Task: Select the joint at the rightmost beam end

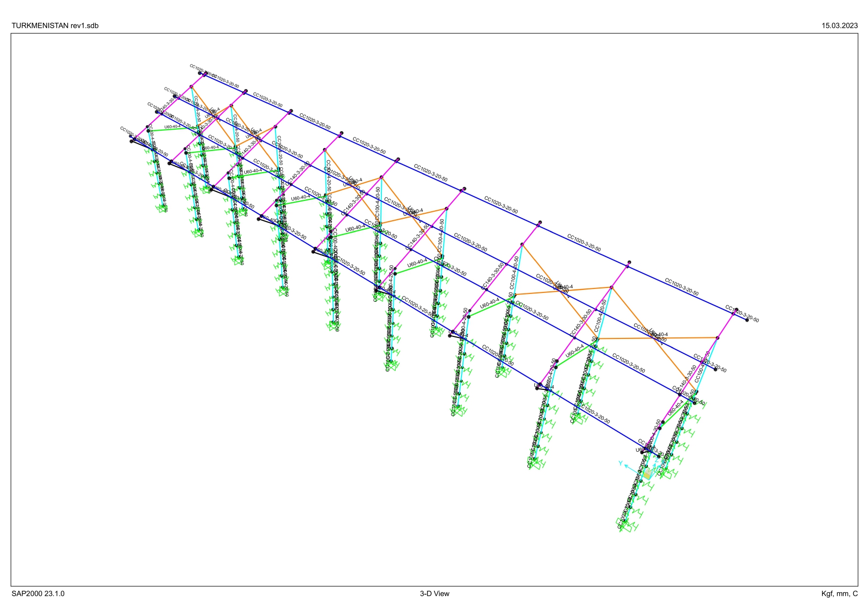Action: click(x=747, y=320)
